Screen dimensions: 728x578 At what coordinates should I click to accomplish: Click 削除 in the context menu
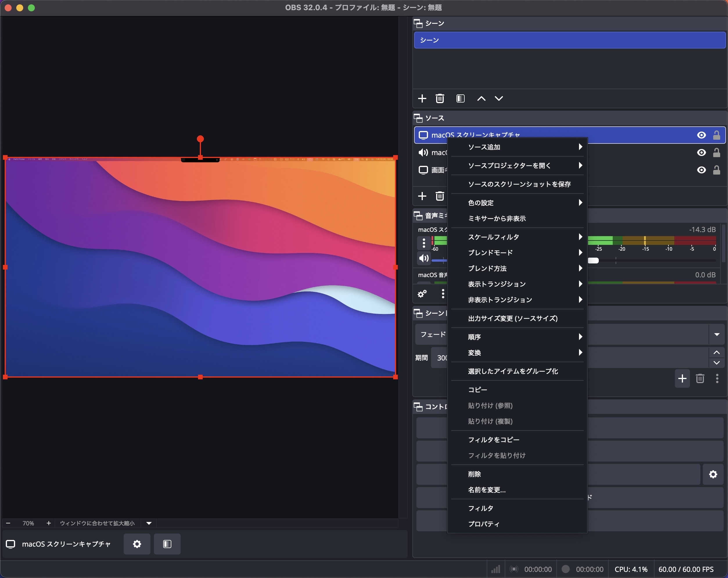pyautogui.click(x=474, y=474)
